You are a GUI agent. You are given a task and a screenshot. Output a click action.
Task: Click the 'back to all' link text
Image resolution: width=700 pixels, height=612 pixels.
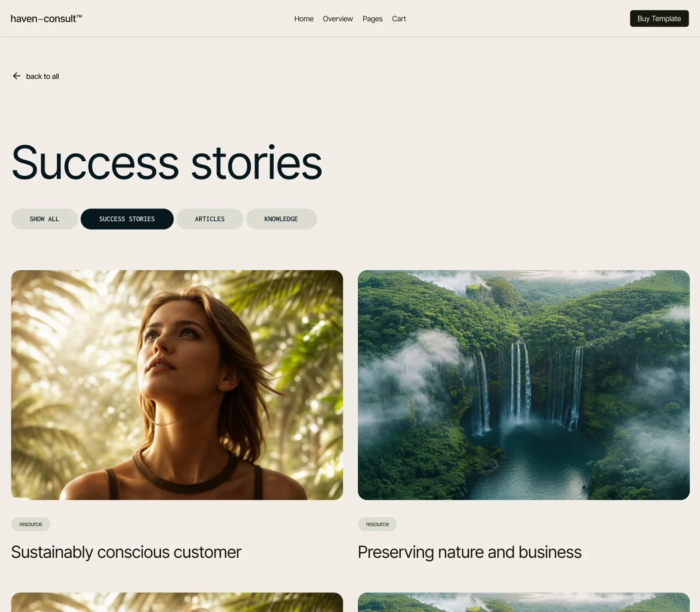pyautogui.click(x=42, y=76)
